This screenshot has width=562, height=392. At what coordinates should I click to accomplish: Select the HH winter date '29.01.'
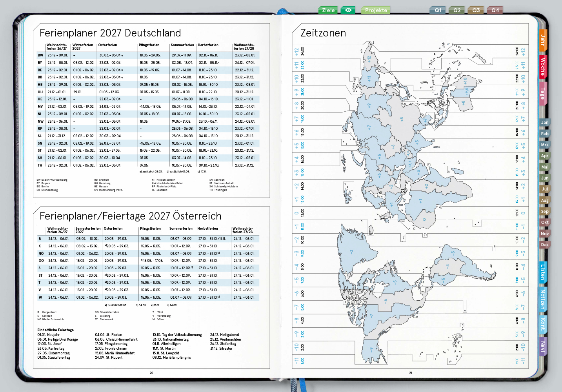tap(78, 92)
